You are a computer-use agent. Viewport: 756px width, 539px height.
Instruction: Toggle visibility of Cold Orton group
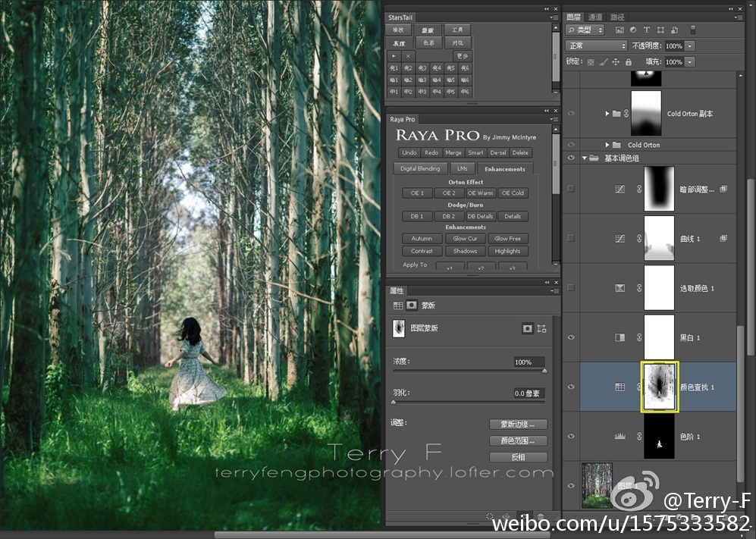571,145
